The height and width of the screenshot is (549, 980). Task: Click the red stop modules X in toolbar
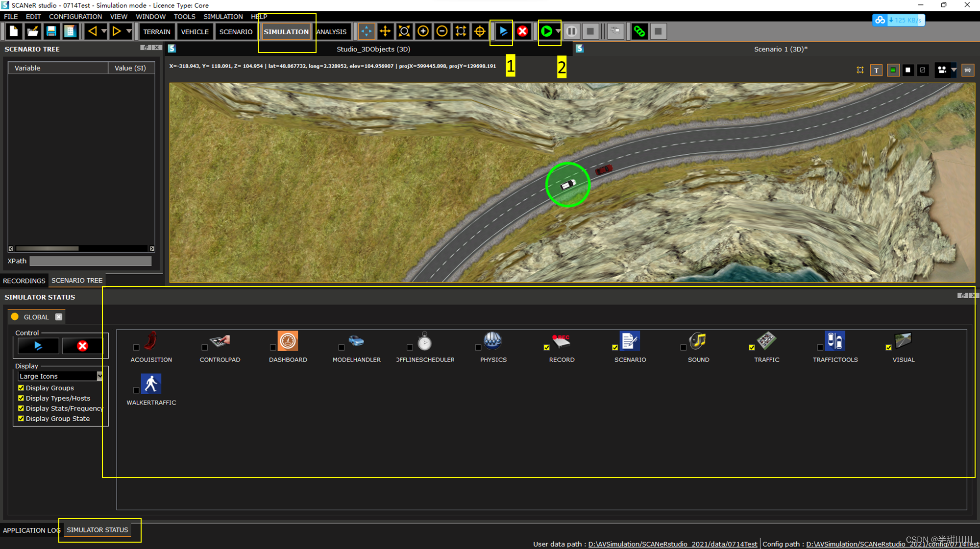tap(522, 32)
